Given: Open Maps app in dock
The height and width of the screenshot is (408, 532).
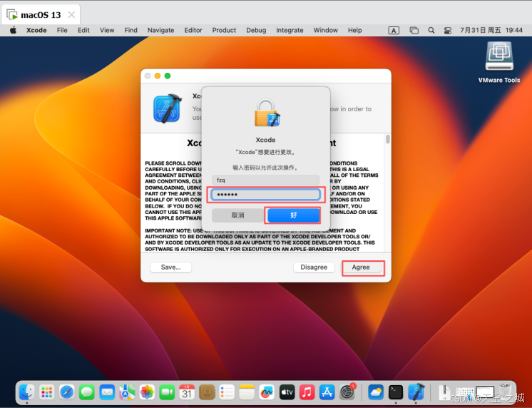Looking at the screenshot, I should (127, 392).
